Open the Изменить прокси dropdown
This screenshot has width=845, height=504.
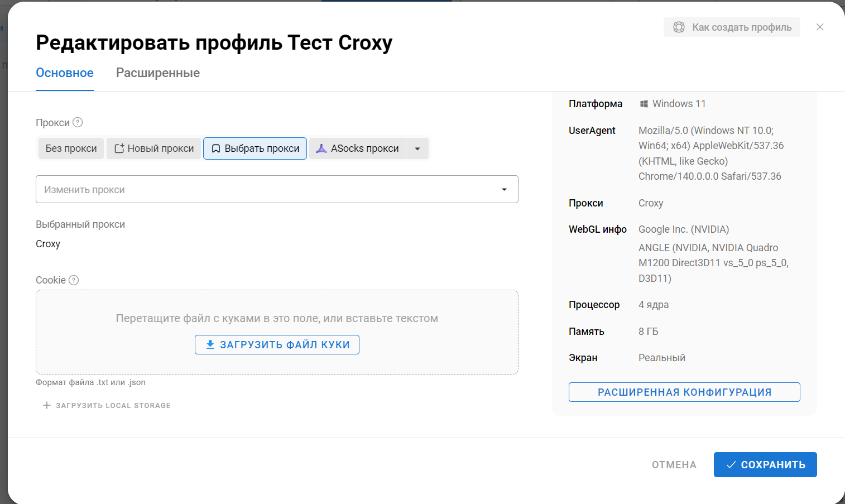[x=268, y=190]
